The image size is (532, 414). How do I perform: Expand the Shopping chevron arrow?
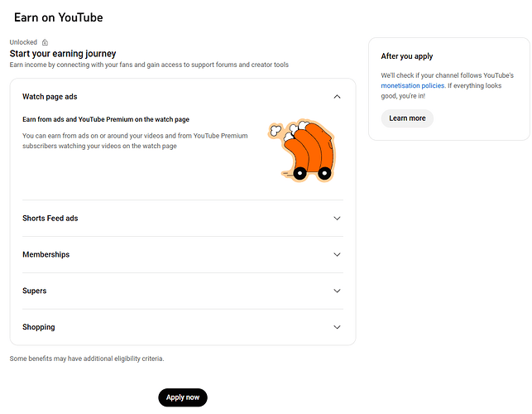(337, 327)
